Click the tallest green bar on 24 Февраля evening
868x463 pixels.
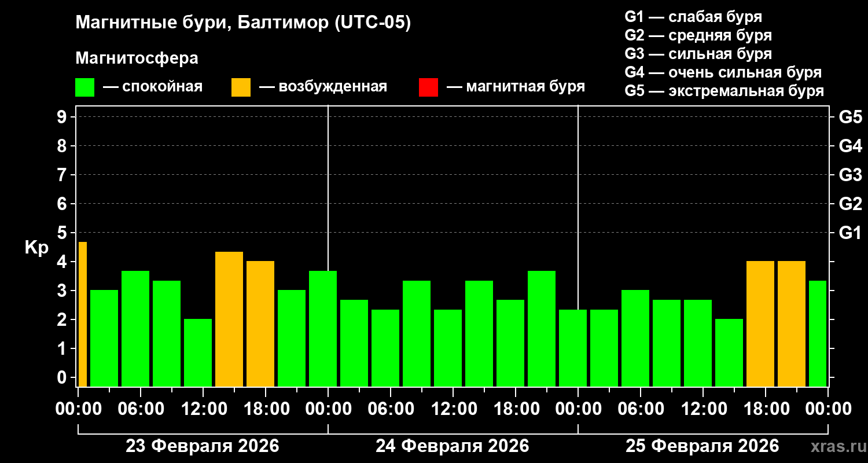pyautogui.click(x=542, y=329)
